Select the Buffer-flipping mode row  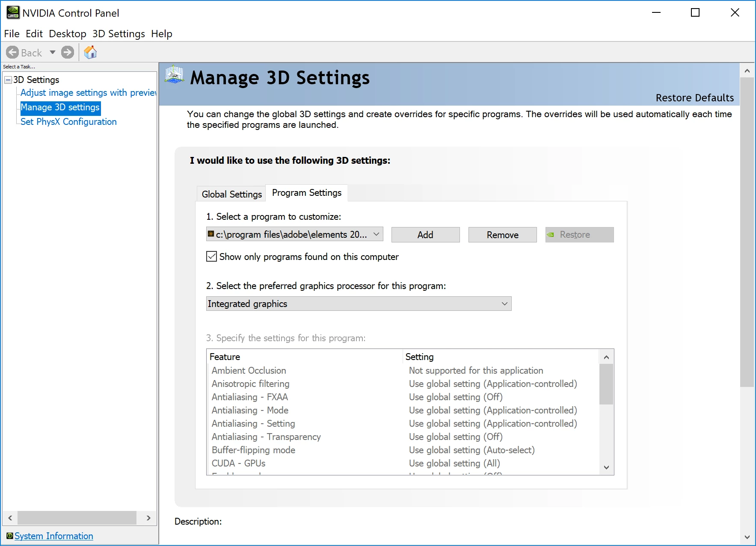coord(403,450)
